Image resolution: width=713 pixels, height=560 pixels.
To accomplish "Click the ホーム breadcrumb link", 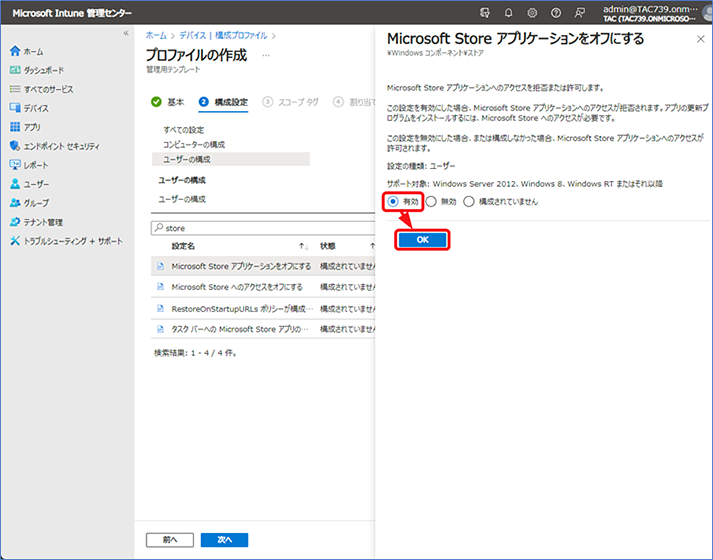I will (x=156, y=35).
